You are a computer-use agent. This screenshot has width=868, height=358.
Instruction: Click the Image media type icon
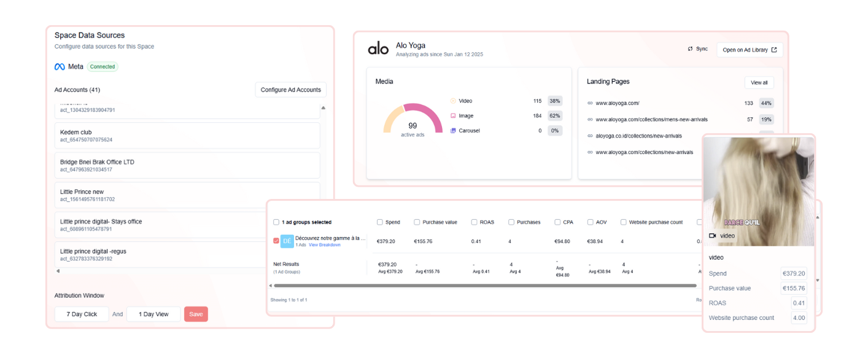(453, 115)
